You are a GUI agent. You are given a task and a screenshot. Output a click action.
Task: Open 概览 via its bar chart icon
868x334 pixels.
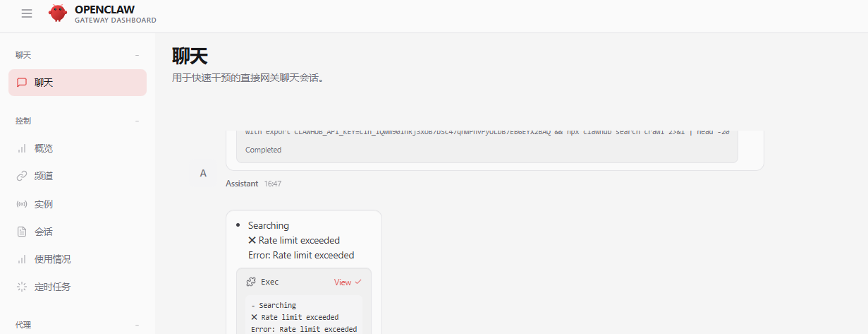coord(22,148)
